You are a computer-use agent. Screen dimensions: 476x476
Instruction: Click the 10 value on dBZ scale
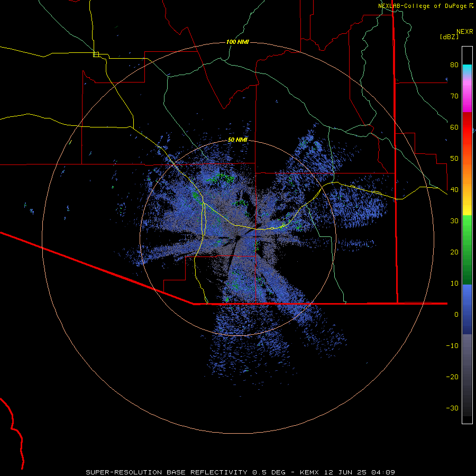454,283
